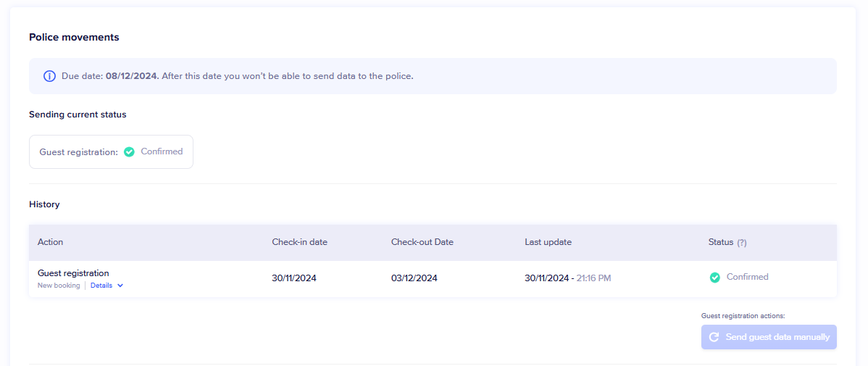Select the Guest registration entry in the history table
868x366 pixels.
73,273
